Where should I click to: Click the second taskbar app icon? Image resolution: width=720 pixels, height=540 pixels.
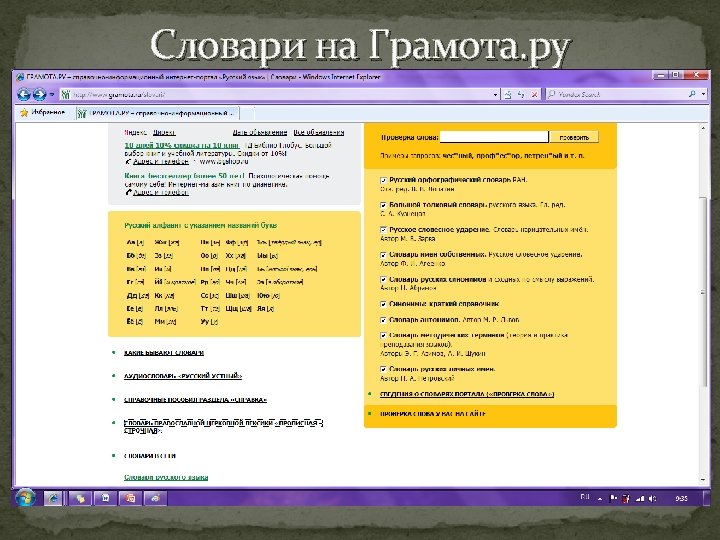tap(80, 498)
